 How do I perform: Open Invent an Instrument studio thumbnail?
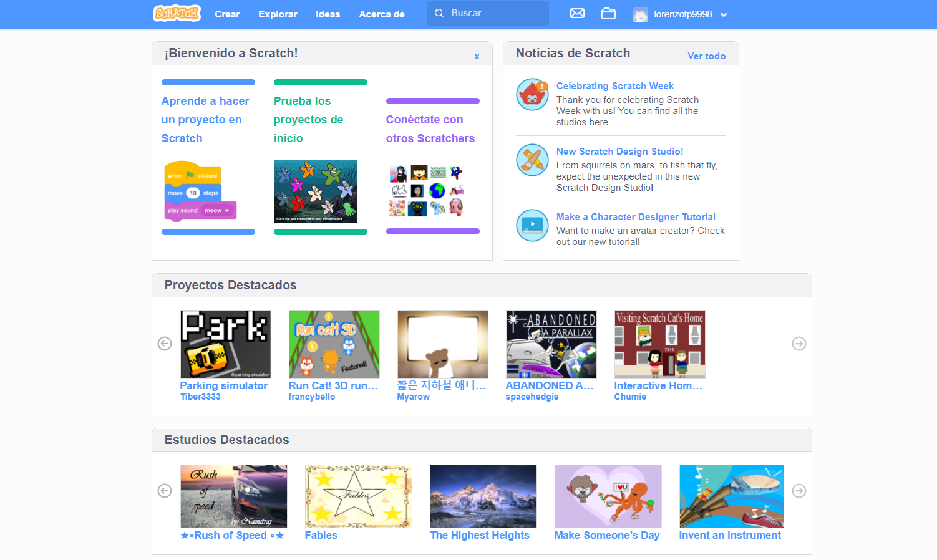pos(732,496)
